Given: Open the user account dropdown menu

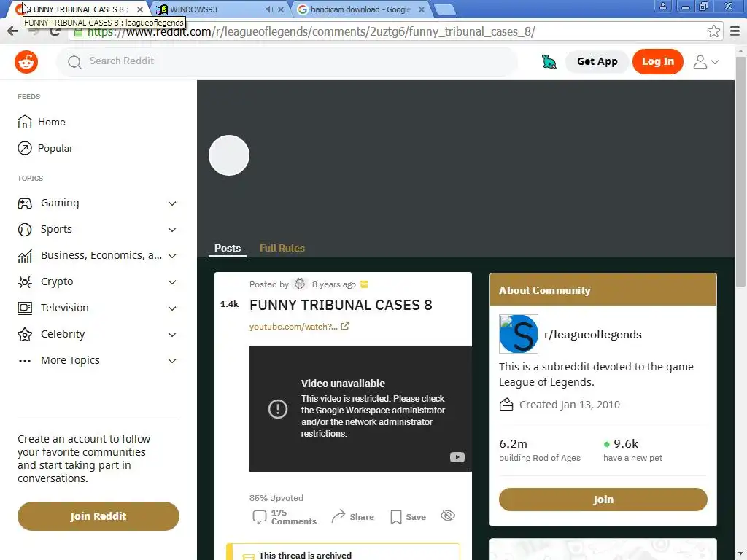Looking at the screenshot, I should click(x=706, y=62).
